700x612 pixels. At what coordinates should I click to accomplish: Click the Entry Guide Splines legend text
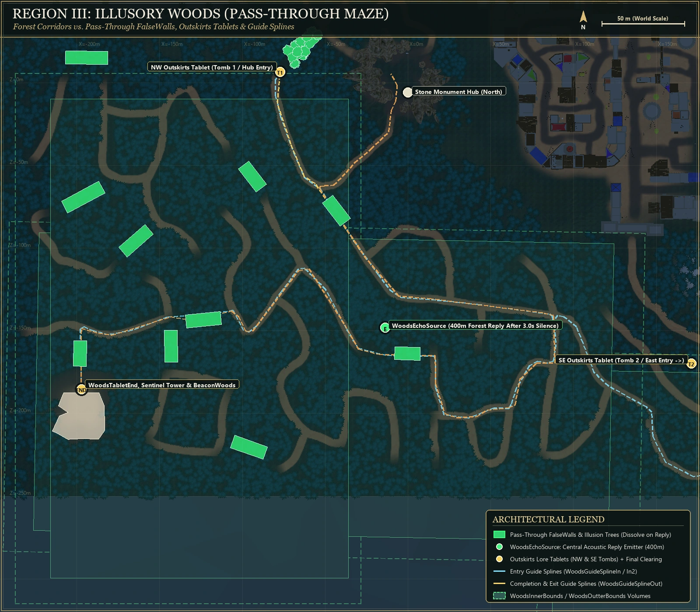(x=573, y=571)
